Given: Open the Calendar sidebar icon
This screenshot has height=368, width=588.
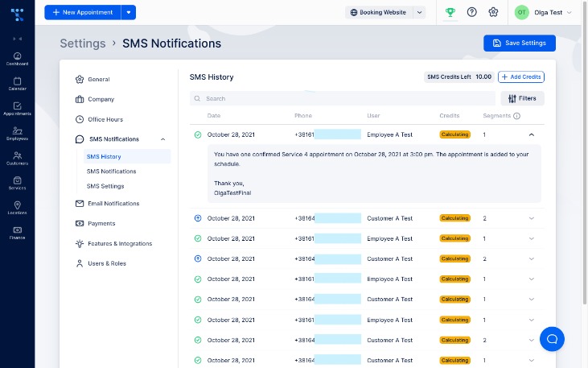Looking at the screenshot, I should 17,83.
